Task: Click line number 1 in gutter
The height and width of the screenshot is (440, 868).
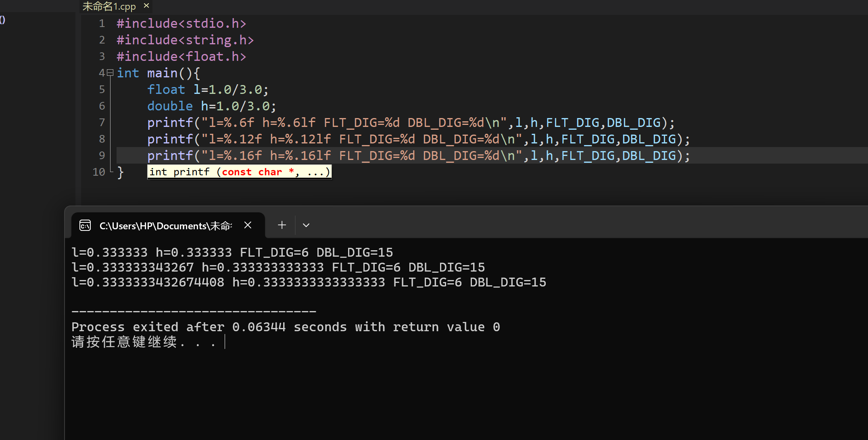Action: coord(102,23)
